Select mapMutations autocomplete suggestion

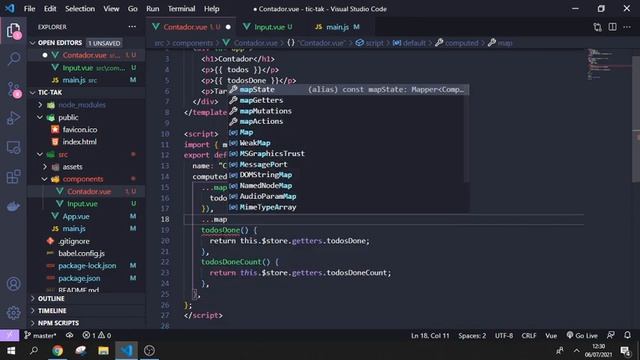point(348,111)
